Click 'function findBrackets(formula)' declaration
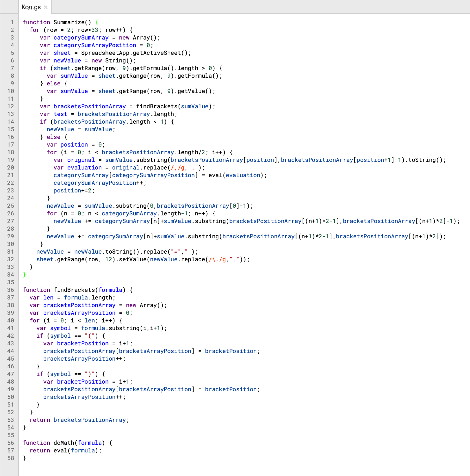The image size is (470, 476). (74, 290)
